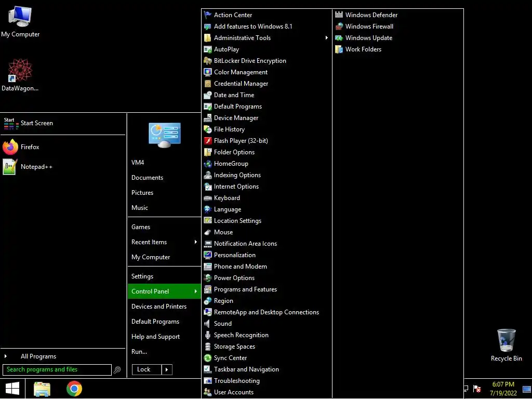Click the User Accounts icon
532x399 pixels.
coord(208,392)
